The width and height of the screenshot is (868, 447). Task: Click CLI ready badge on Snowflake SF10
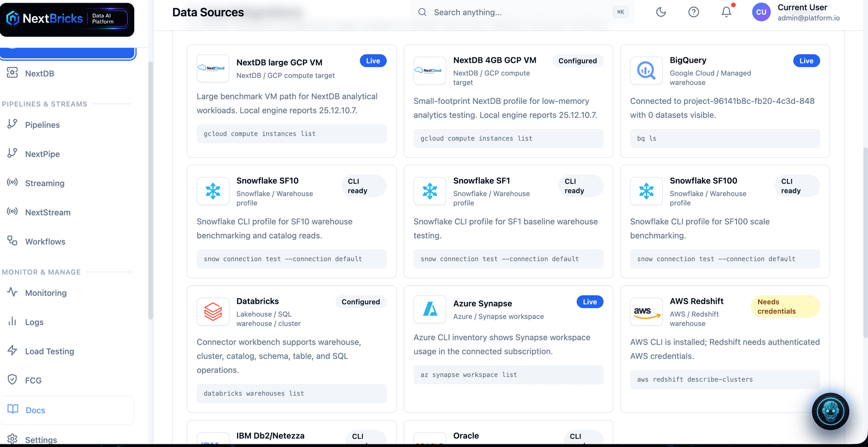click(x=364, y=186)
